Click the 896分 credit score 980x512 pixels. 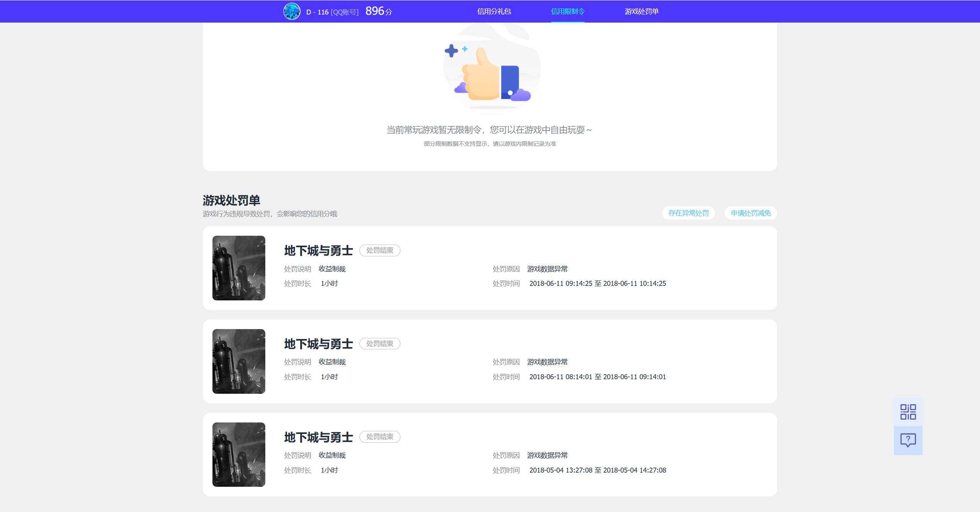pyautogui.click(x=379, y=11)
